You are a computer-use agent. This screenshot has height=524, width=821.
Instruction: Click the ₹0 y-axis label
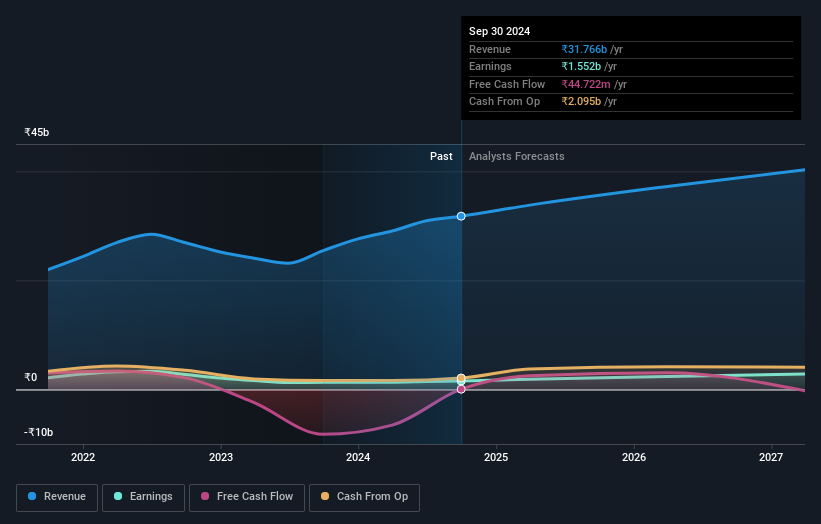[x=31, y=377]
